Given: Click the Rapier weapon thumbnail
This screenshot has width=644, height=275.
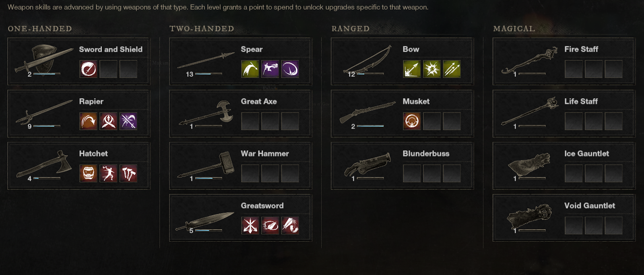Looking at the screenshot, I should 44,113.
